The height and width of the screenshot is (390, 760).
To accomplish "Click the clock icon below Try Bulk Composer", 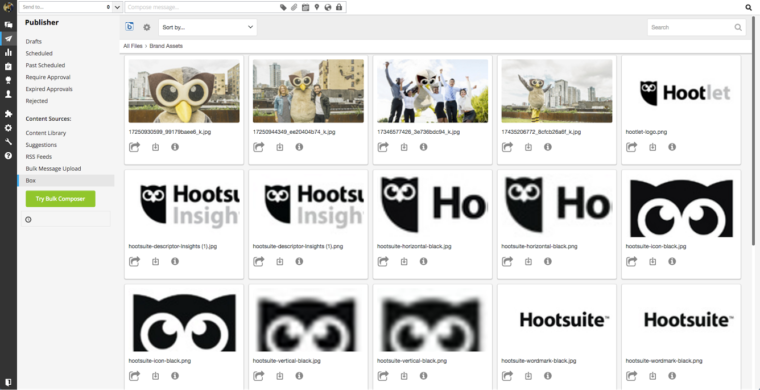I will point(28,219).
